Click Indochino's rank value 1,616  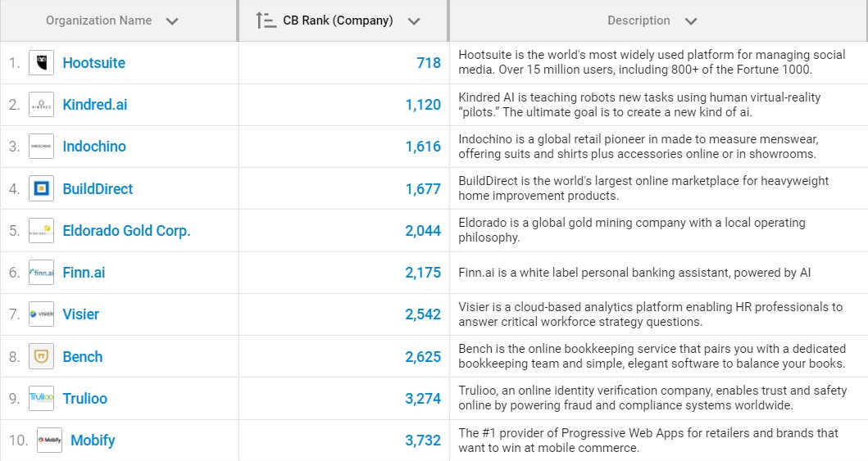[423, 147]
